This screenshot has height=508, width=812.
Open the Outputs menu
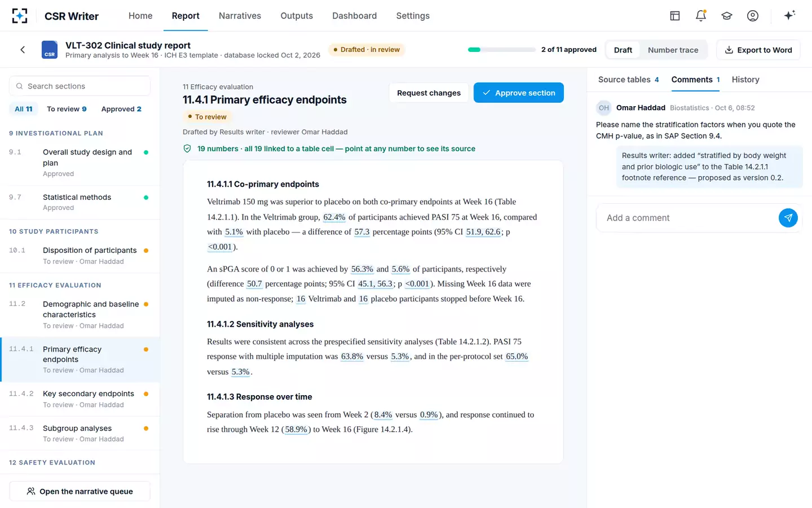point(297,16)
